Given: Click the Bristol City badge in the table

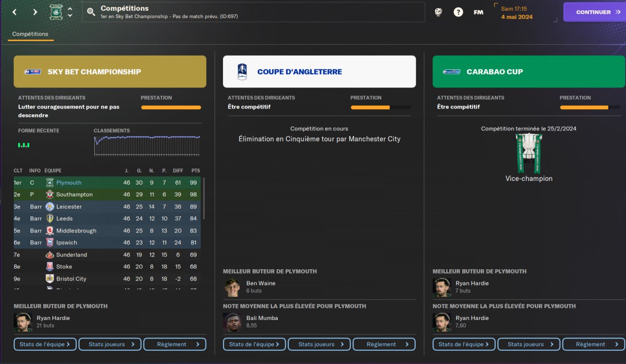Looking at the screenshot, I should 49,278.
